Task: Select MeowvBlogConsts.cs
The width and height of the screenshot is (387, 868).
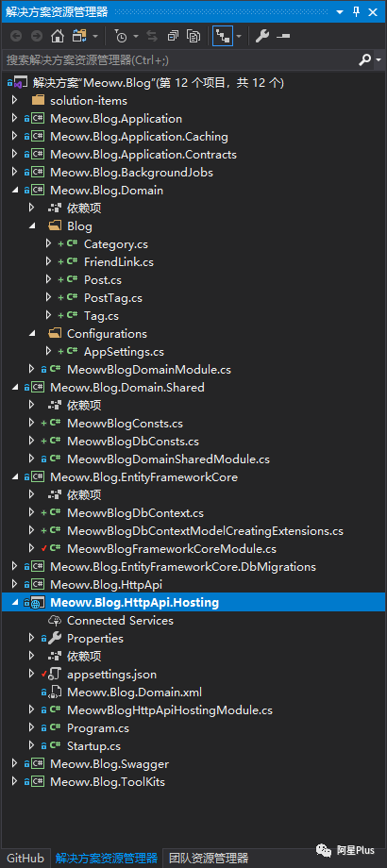Action: pos(126,424)
